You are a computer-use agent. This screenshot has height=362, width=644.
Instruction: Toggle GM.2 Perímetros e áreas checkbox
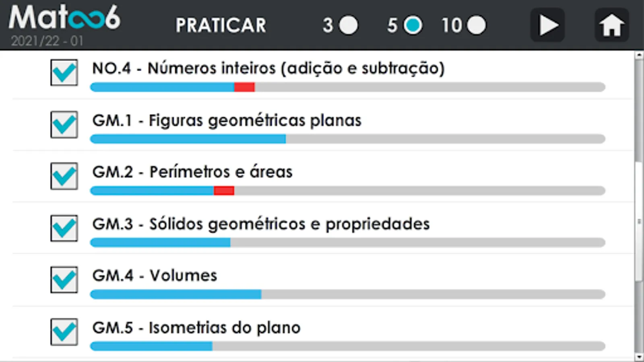pyautogui.click(x=64, y=176)
